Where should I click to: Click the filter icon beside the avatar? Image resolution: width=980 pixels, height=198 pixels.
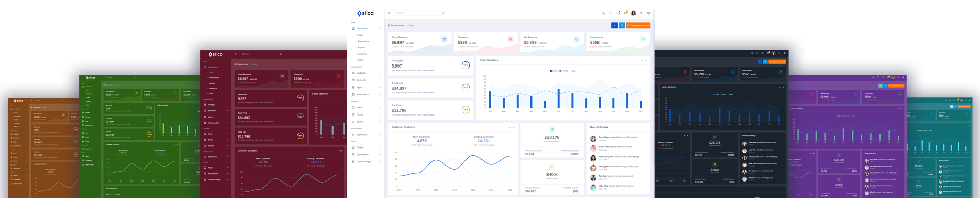click(x=641, y=13)
